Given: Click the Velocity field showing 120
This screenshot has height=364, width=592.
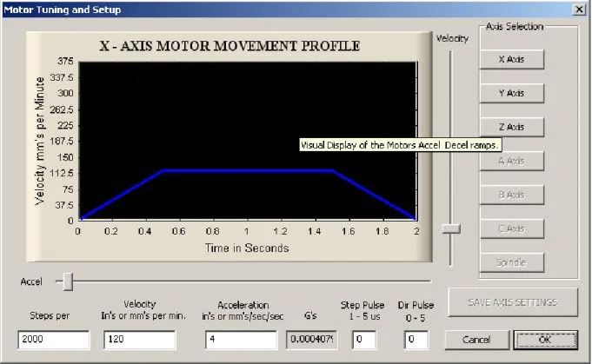Looking at the screenshot, I should [140, 340].
